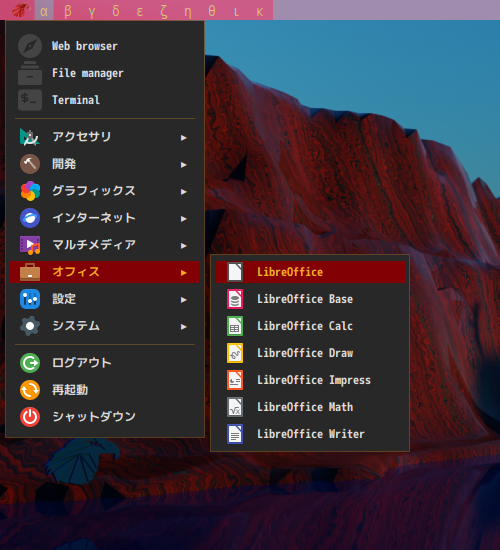Switch to workspace α
This screenshot has width=500, height=550.
[44, 11]
